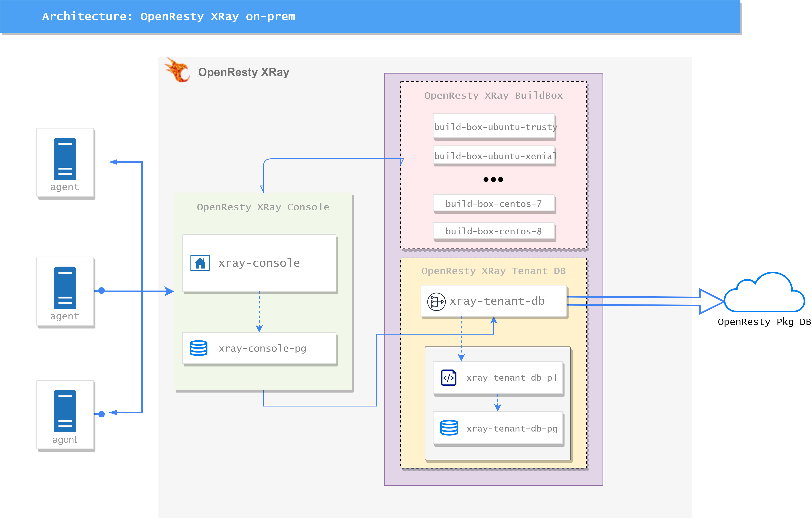The image size is (812, 518).
Task: Click the 'xray-tenant-db-pl' label
Action: [x=512, y=377]
